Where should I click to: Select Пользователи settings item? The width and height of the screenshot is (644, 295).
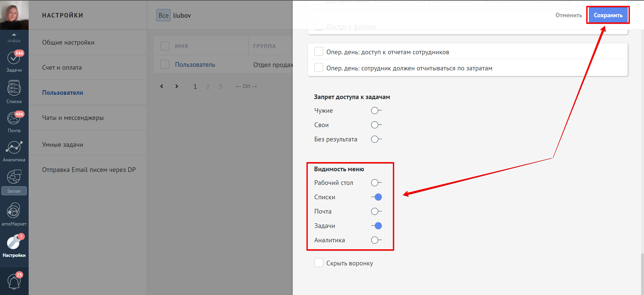coord(88,92)
